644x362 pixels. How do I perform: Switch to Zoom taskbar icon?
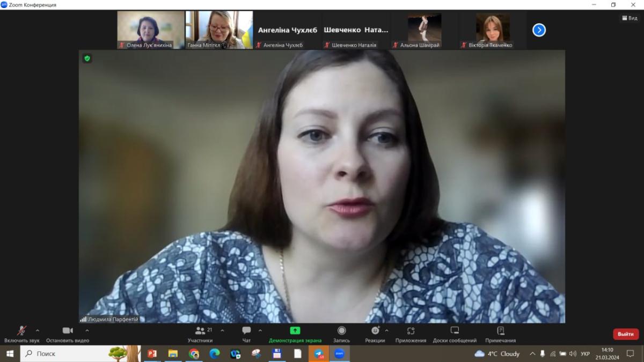(x=339, y=354)
